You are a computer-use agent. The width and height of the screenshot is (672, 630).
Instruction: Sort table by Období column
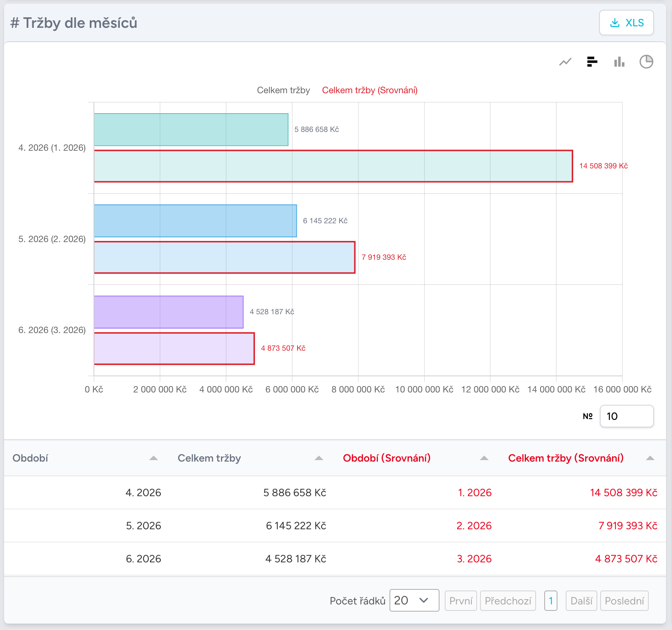click(153, 458)
